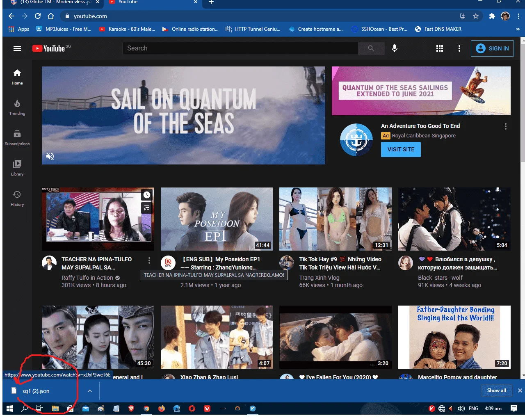Open the Quantum of the Seas banner
Viewport: 525px width, 420px height.
183,115
